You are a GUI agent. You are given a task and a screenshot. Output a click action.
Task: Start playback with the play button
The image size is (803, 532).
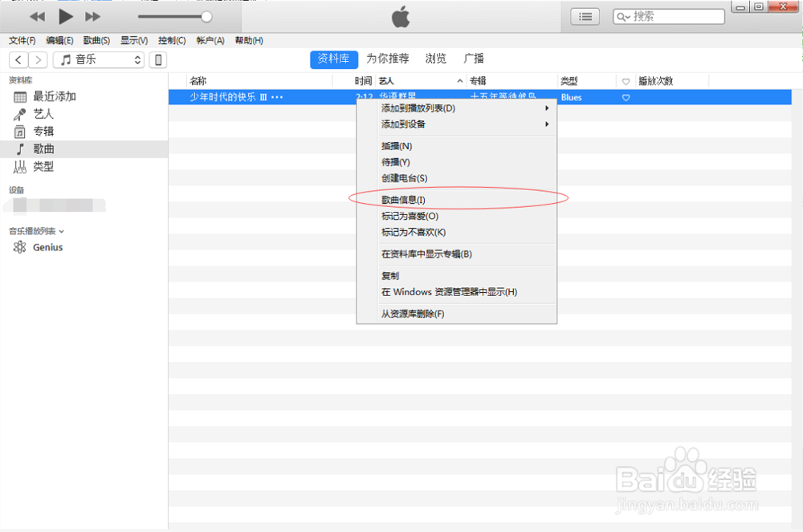[65, 16]
